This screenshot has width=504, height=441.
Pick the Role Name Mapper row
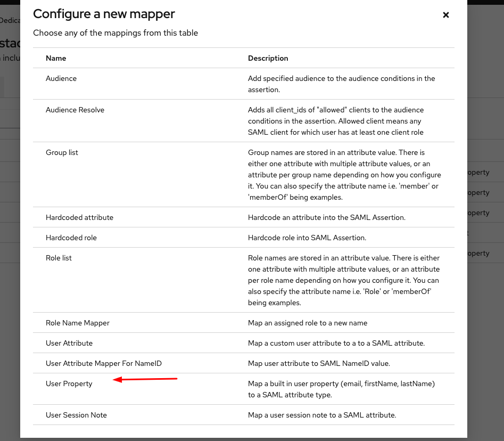point(78,323)
